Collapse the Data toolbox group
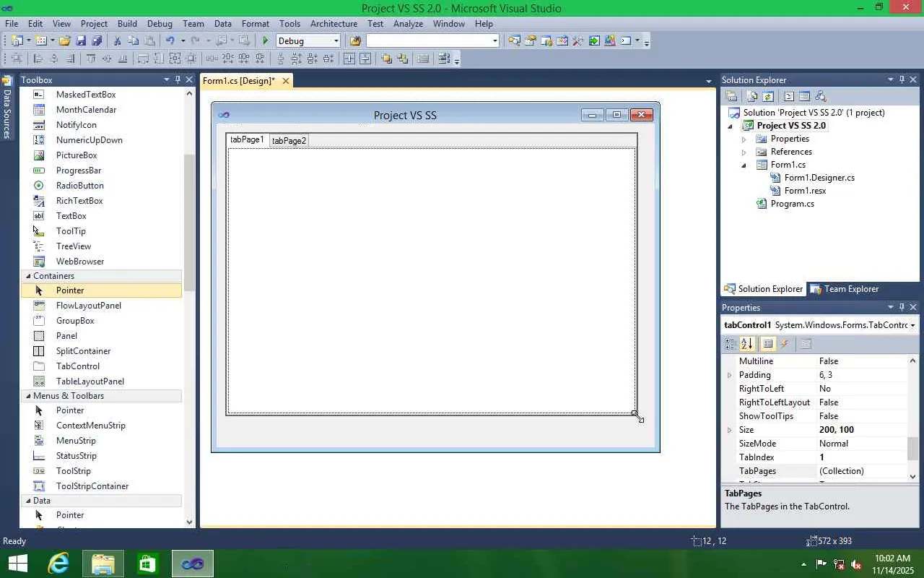 [28, 501]
